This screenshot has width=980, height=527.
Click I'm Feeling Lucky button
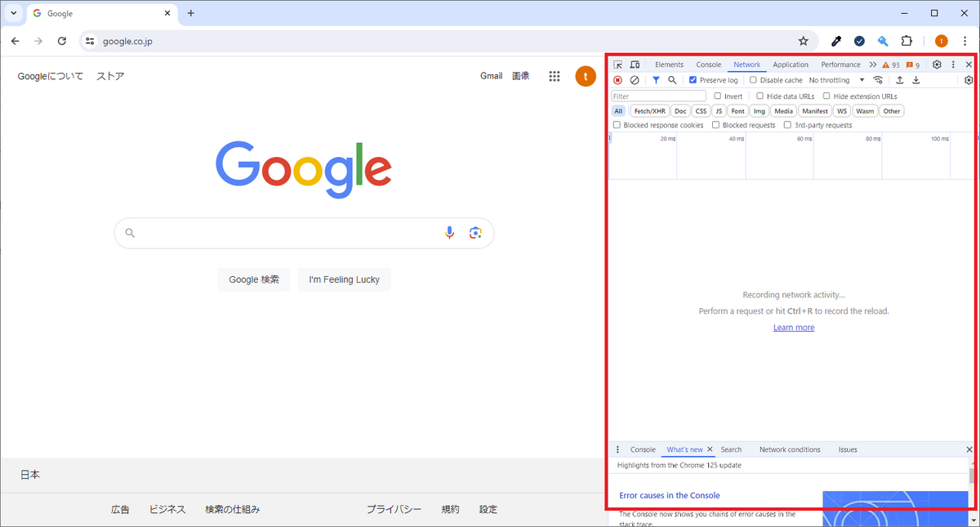(344, 279)
